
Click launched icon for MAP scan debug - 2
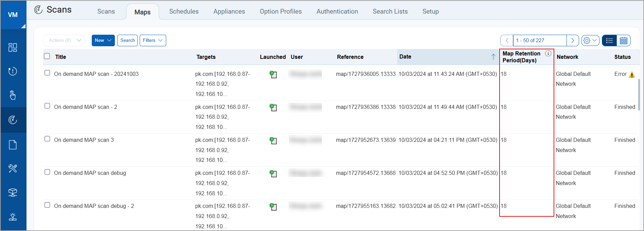click(x=273, y=207)
